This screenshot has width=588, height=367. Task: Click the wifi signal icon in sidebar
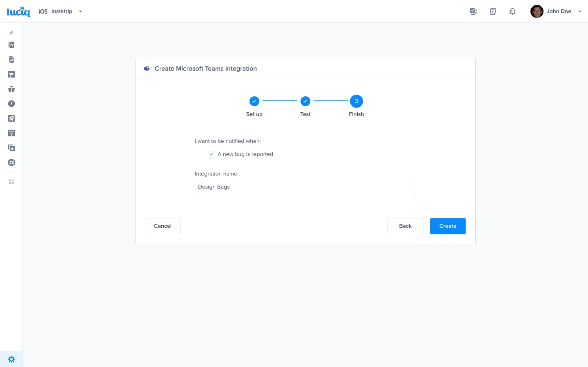coord(11,133)
